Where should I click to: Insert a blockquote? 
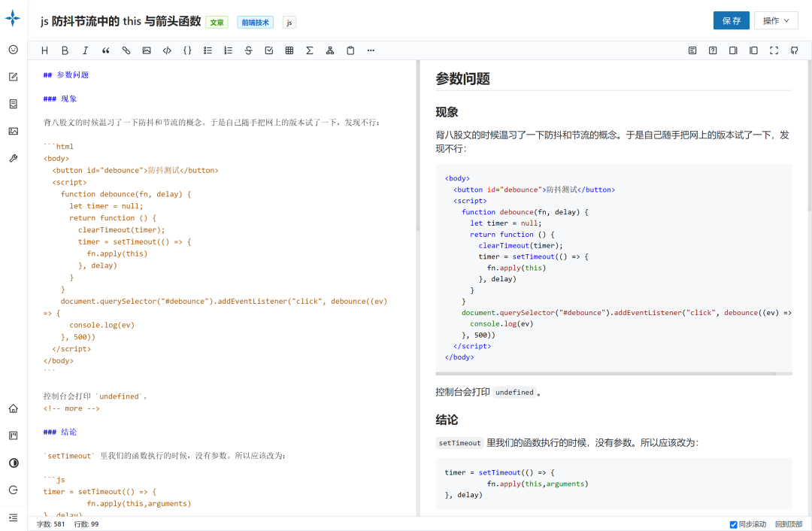tap(106, 50)
